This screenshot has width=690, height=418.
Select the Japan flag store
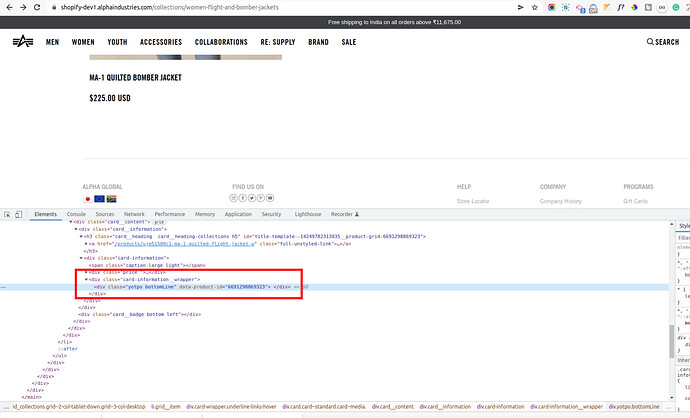(88, 199)
